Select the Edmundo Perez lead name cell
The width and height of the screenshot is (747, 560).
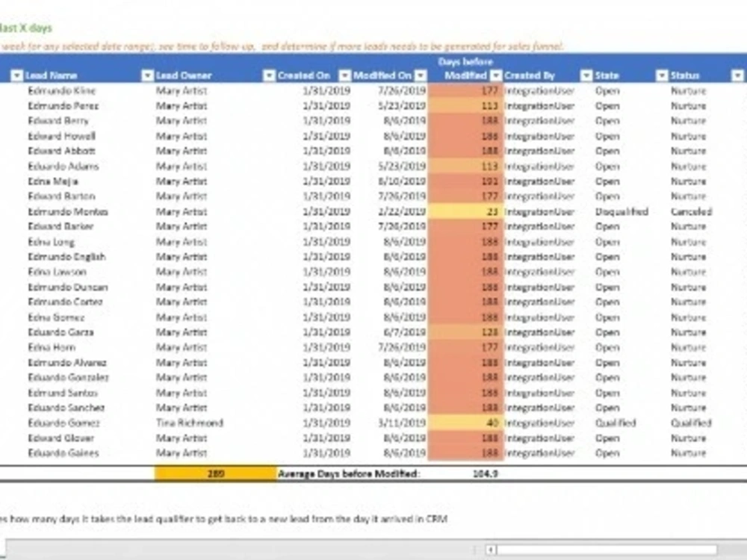point(63,106)
